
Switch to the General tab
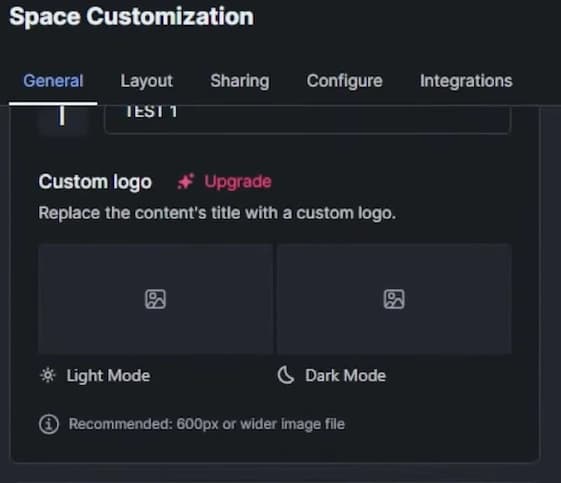pos(53,81)
